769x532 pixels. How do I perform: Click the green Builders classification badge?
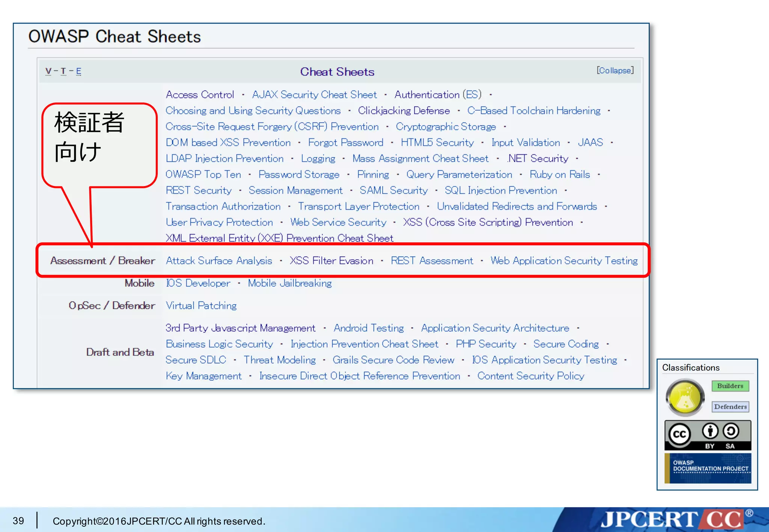(x=730, y=386)
